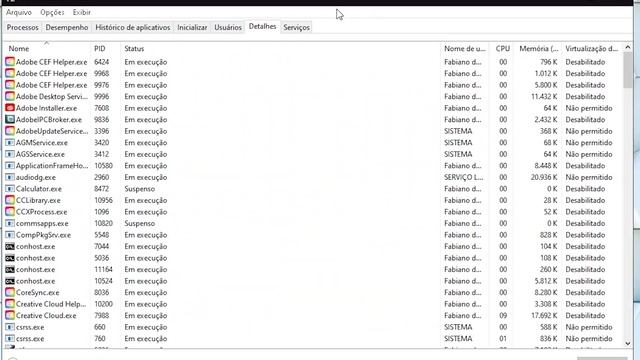Click the CompPkgSrv.exe icon
This screenshot has height=360, width=640.
[10, 235]
